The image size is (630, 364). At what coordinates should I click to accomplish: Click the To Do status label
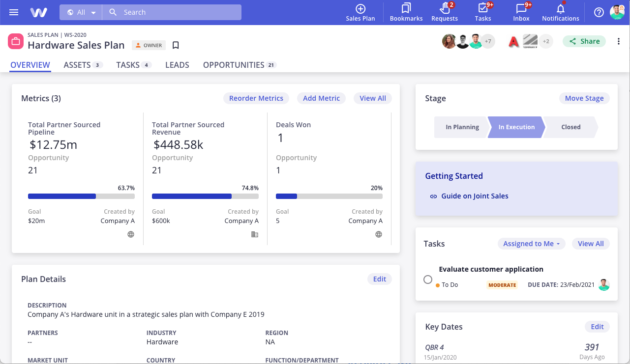(450, 285)
